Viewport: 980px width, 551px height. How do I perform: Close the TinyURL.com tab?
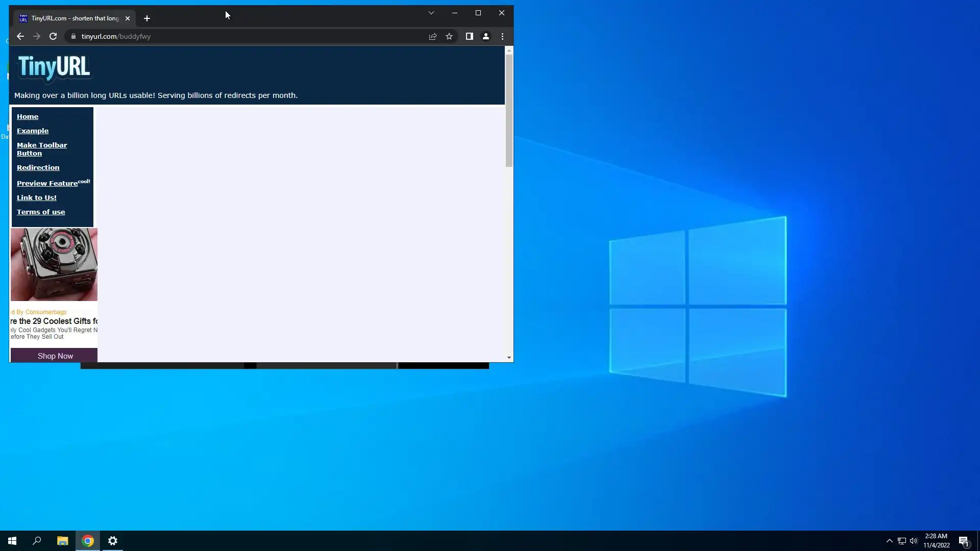pyautogui.click(x=128, y=18)
